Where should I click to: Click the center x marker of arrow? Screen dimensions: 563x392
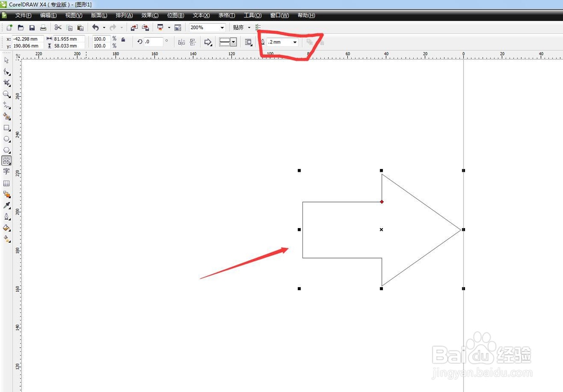click(x=381, y=230)
